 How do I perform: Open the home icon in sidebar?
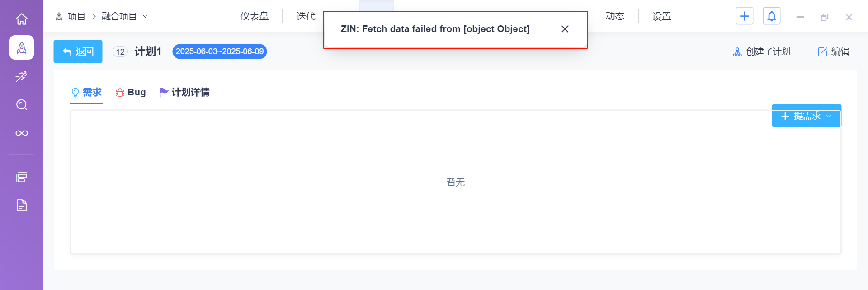point(22,19)
